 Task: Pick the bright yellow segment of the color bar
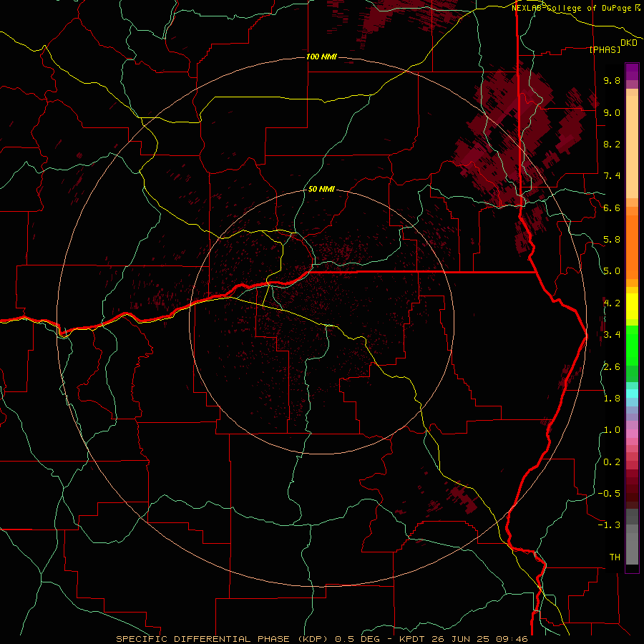click(632, 306)
